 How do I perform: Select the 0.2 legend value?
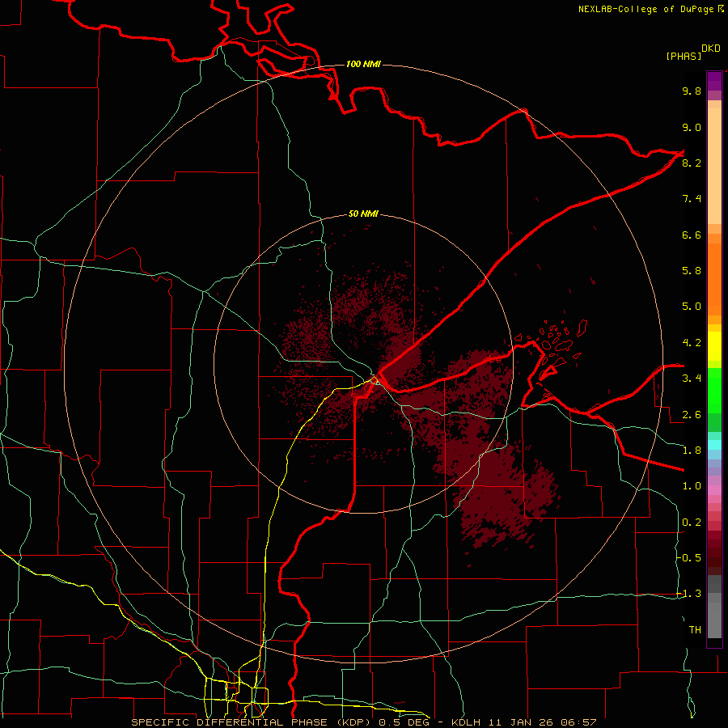coord(692,523)
